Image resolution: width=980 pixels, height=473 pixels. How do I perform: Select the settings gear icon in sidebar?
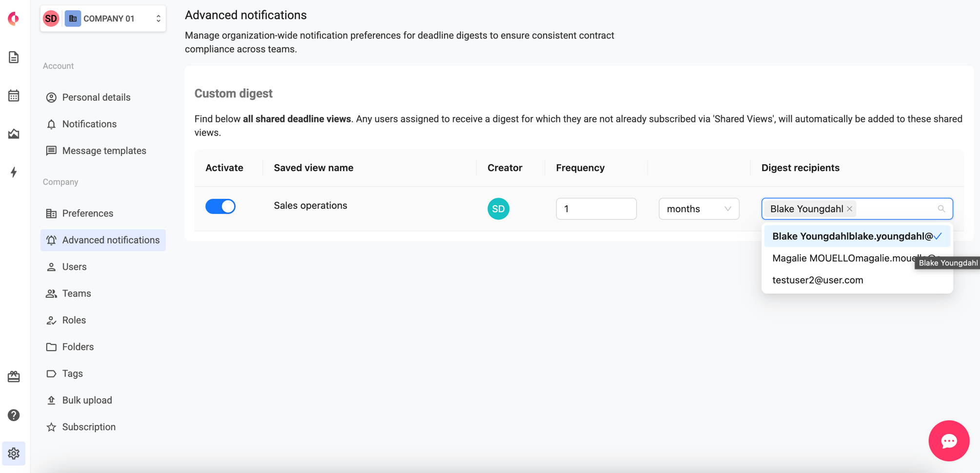[x=14, y=453]
